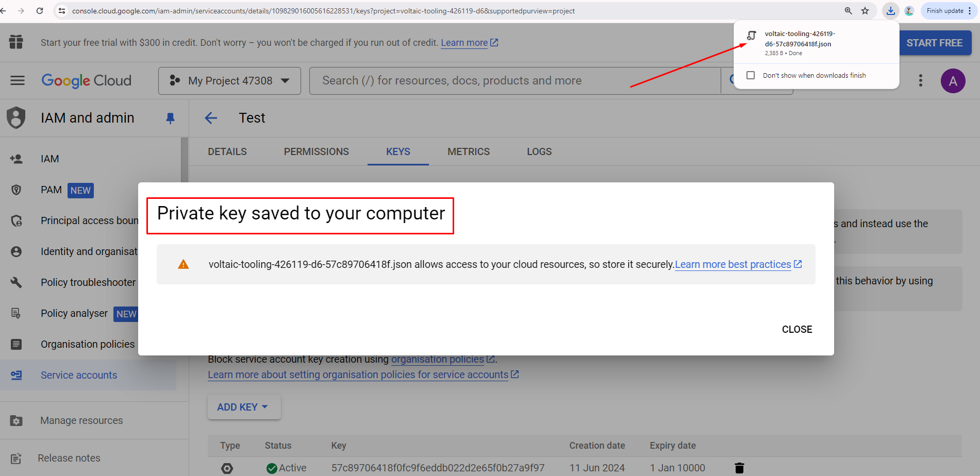Select Service accounts in the sidebar
This screenshot has width=980, height=476.
coord(79,375)
